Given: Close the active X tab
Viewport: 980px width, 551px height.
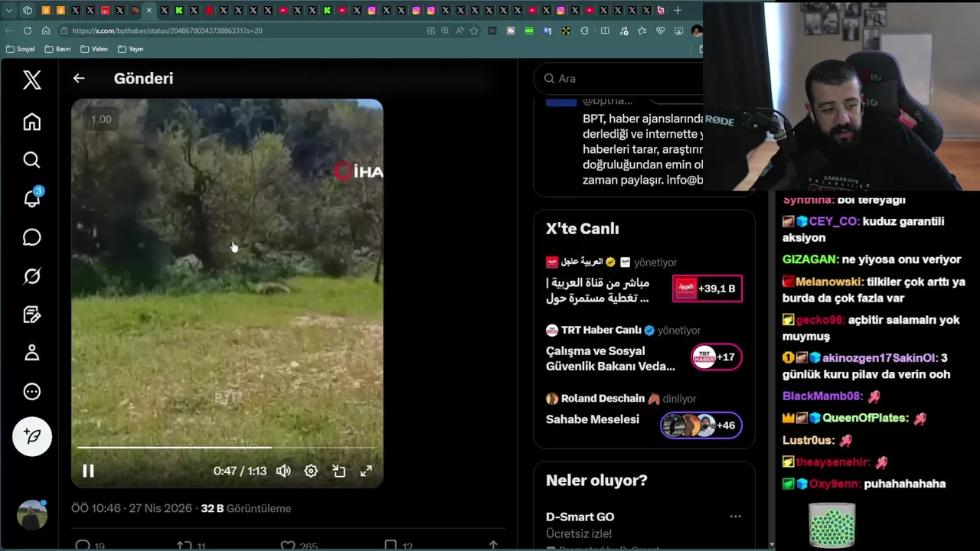Looking at the screenshot, I should coord(149,11).
